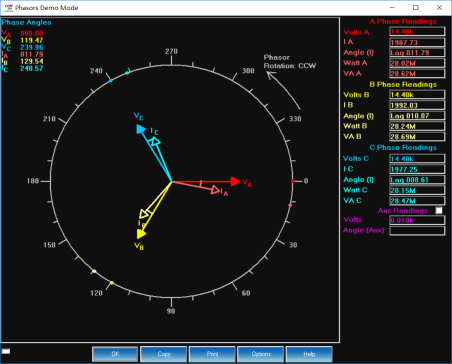Toggle the Aux Readings checkbox
The height and width of the screenshot is (364, 452).
[x=439, y=210]
